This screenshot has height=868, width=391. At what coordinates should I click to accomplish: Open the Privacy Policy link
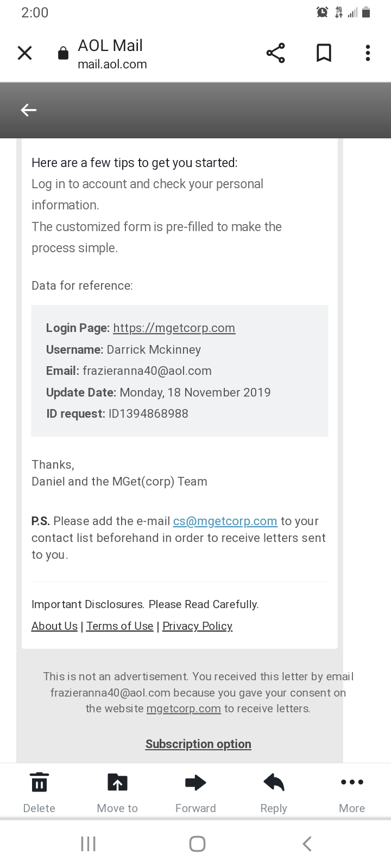pyautogui.click(x=198, y=626)
